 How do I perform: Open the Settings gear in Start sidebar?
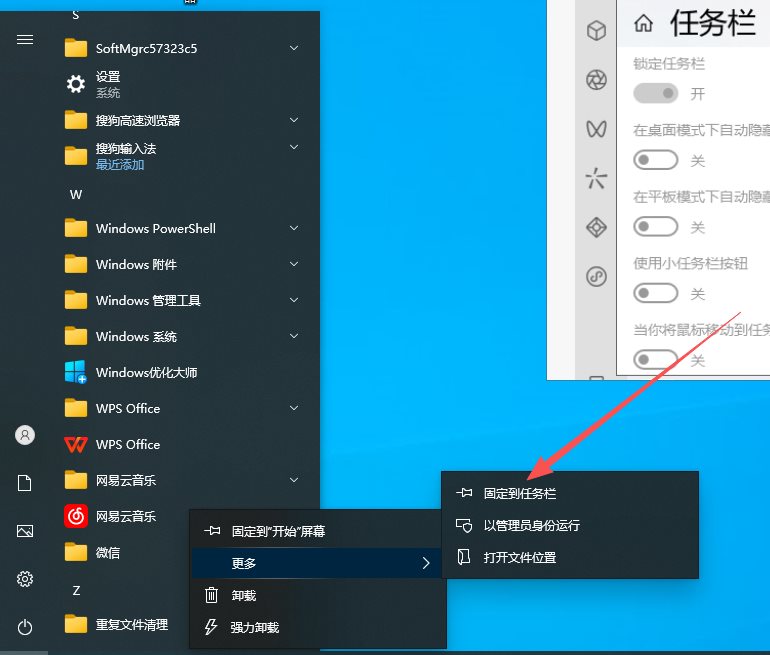tap(25, 579)
